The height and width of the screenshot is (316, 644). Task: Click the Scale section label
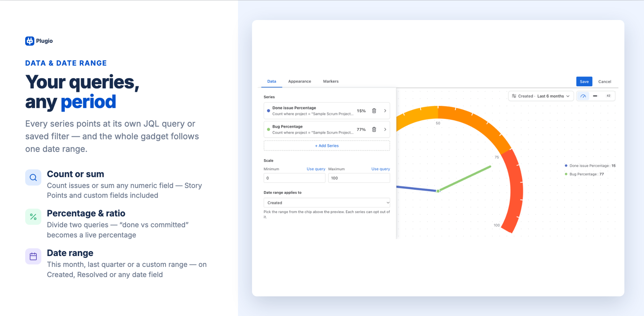269,160
